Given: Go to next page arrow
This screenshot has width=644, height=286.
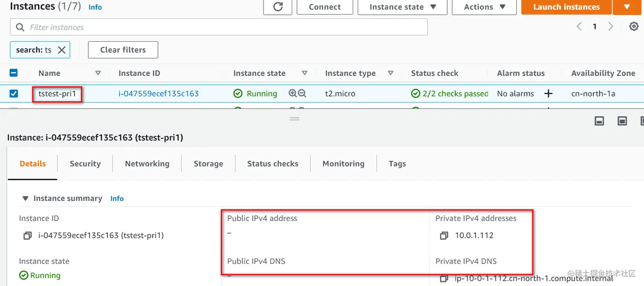Looking at the screenshot, I should coord(611,26).
